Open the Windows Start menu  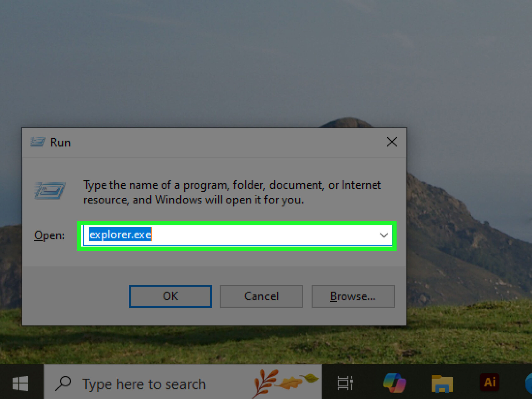[20, 383]
